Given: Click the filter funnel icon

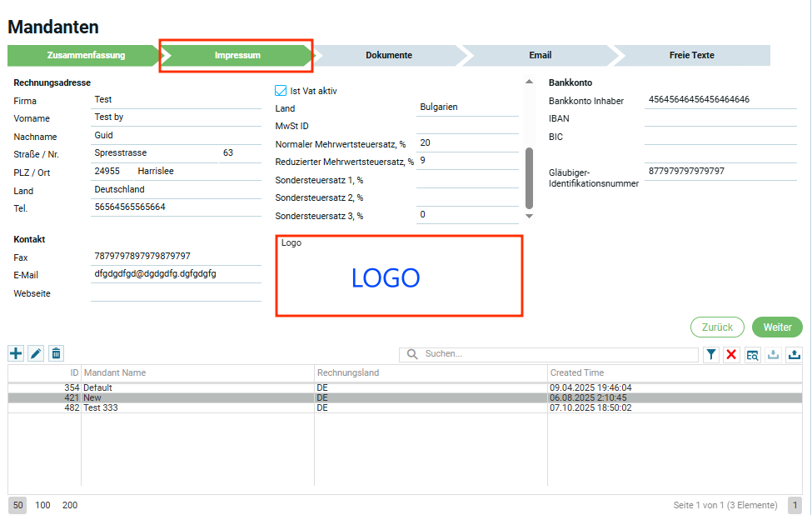Looking at the screenshot, I should pyautogui.click(x=711, y=355).
